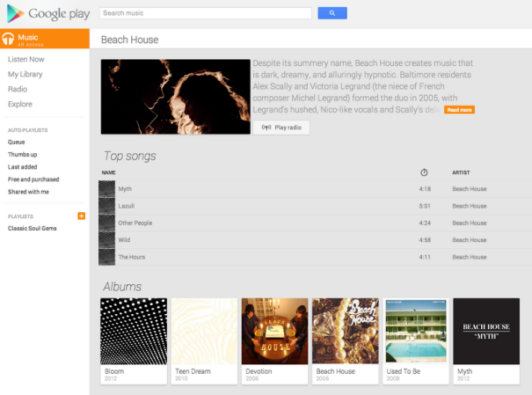Open the Music All Access headphones tab
The image size is (532, 395).
(45, 39)
